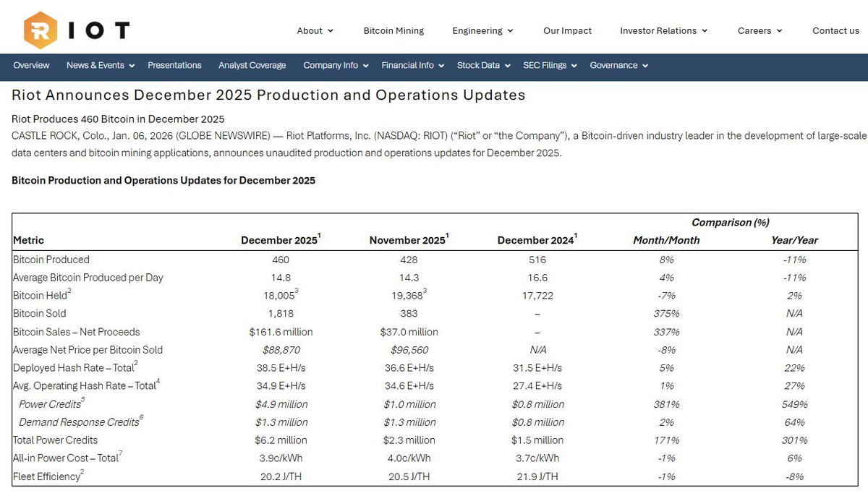Click the December 2025 production headline
868x496 pixels.
click(268, 95)
